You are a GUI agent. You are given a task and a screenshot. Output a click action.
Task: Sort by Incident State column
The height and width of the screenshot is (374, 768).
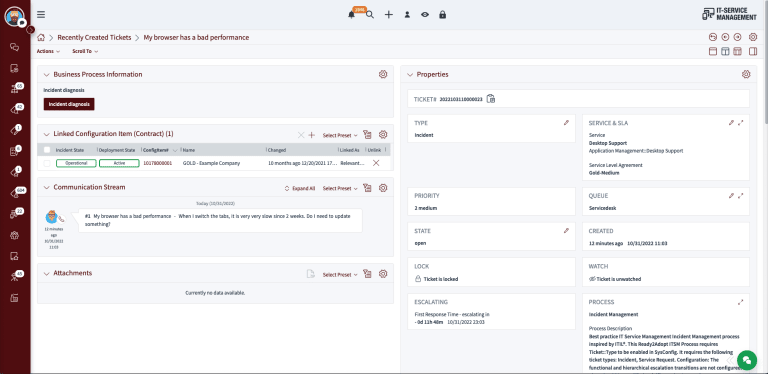click(70, 150)
